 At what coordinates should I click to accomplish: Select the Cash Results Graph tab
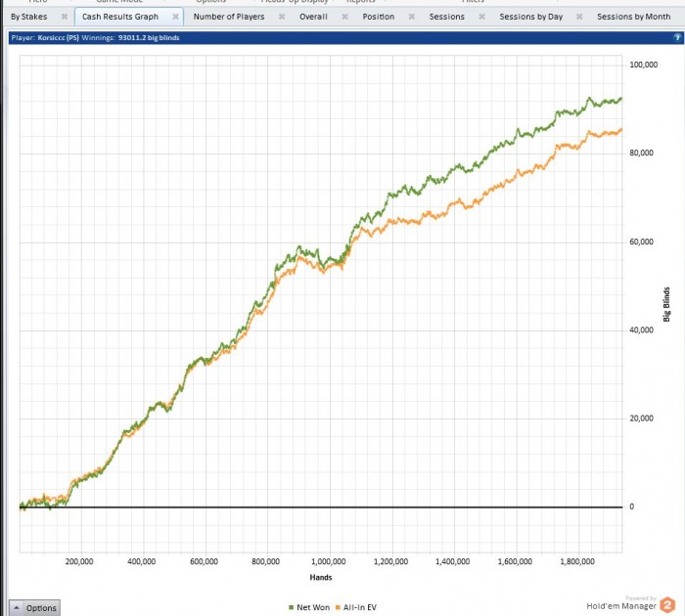point(120,17)
